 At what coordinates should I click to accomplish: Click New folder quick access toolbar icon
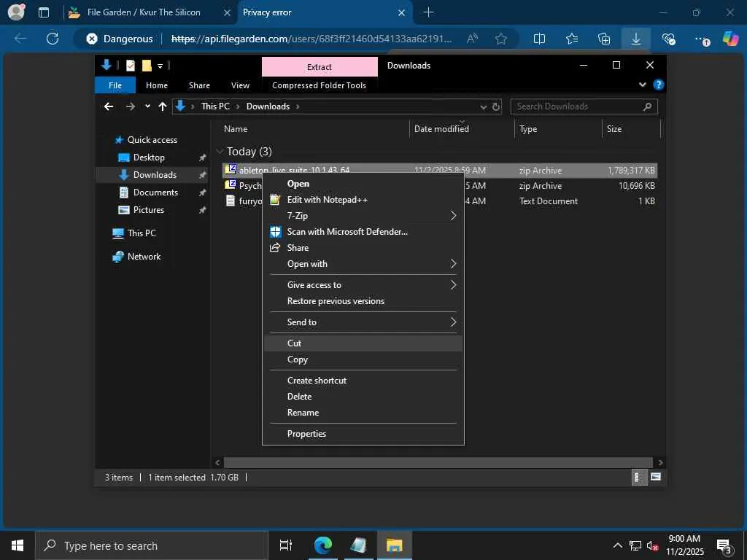coord(147,66)
